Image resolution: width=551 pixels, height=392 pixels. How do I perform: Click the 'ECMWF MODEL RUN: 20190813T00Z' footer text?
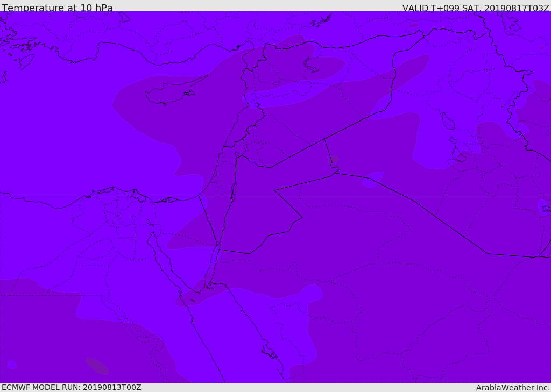pos(72,387)
